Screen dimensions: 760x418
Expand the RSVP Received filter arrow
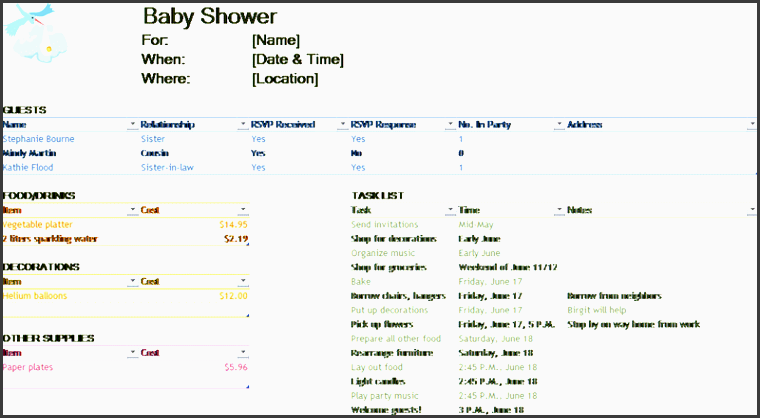tap(342, 125)
